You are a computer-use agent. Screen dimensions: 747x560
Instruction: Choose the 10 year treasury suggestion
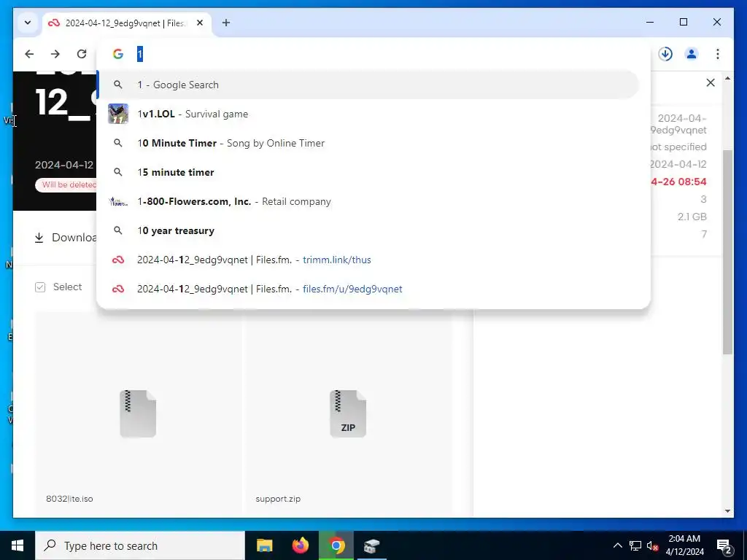[368, 230]
